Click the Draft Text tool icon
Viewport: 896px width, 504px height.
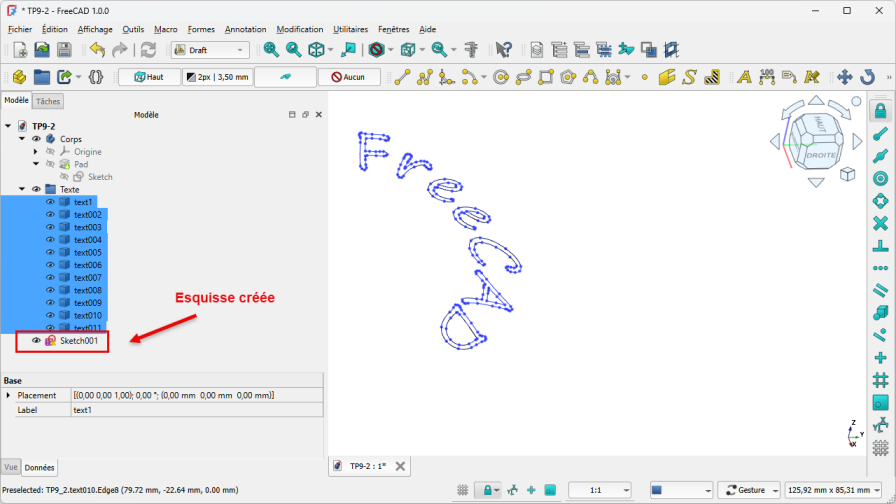pos(743,77)
